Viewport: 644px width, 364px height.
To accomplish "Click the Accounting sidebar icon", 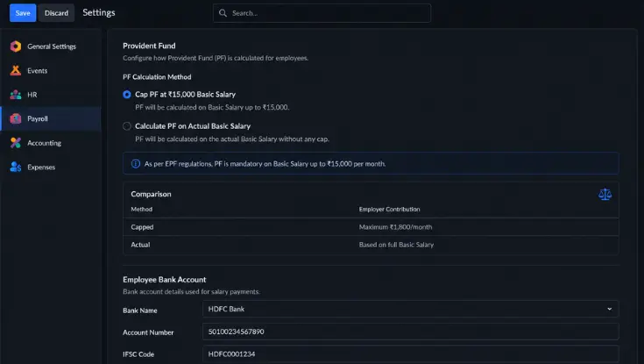I will coord(16,143).
